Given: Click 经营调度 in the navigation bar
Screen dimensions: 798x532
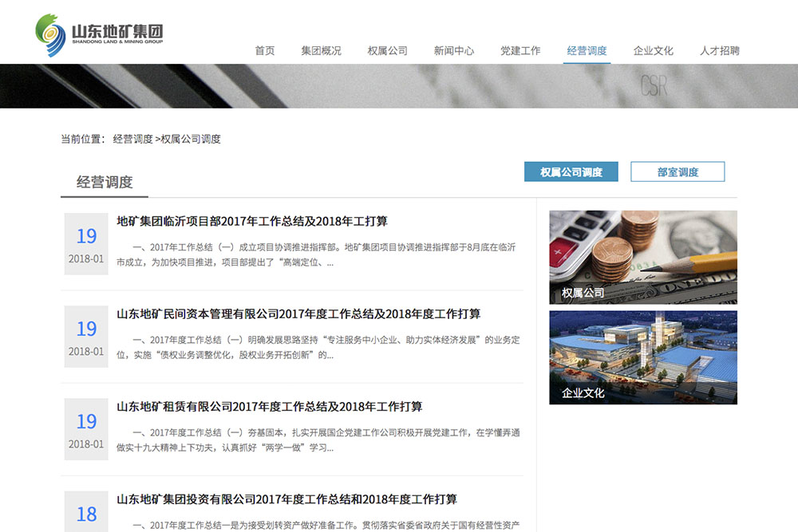Looking at the screenshot, I should click(587, 50).
